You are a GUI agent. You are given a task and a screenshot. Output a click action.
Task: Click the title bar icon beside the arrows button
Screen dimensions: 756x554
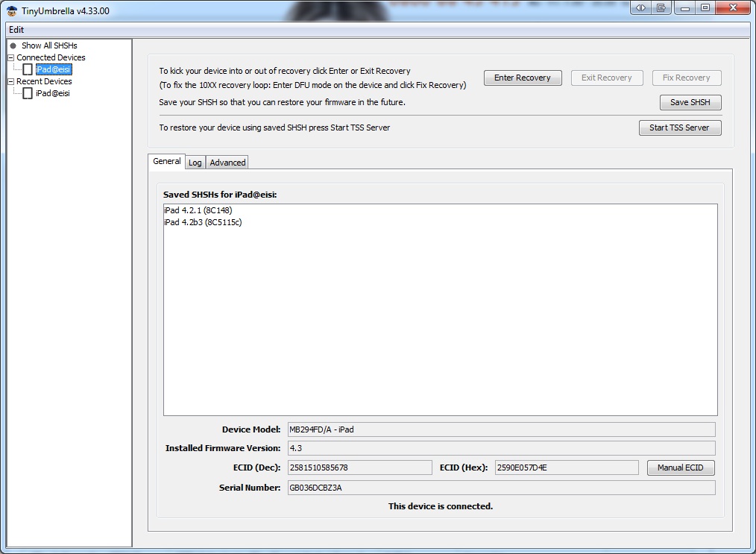click(x=661, y=7)
